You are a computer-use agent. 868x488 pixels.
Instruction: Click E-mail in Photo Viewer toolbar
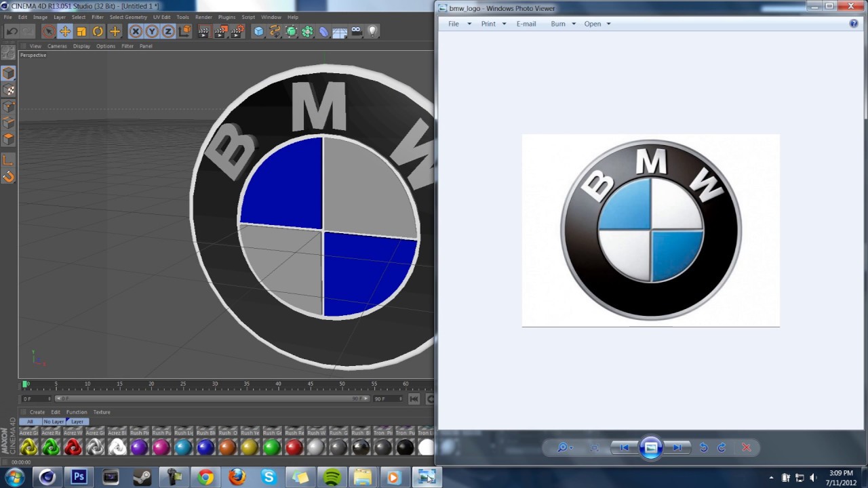(x=526, y=24)
